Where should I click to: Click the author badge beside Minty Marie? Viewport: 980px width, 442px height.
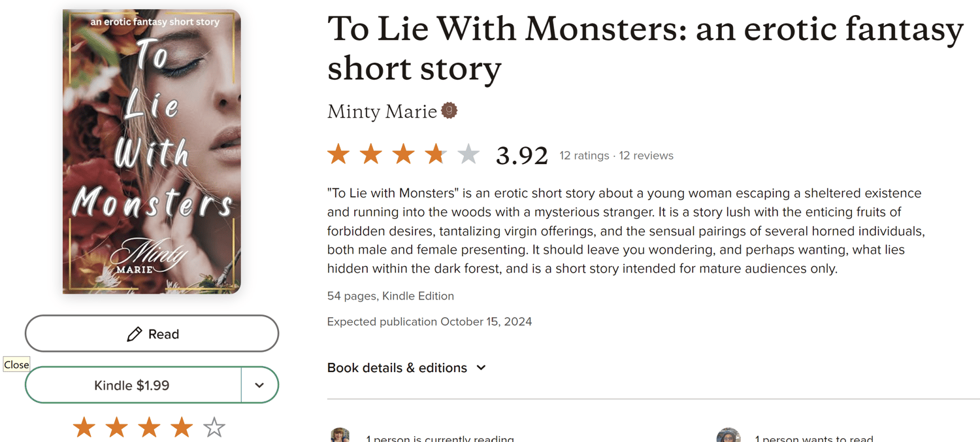[x=451, y=110]
